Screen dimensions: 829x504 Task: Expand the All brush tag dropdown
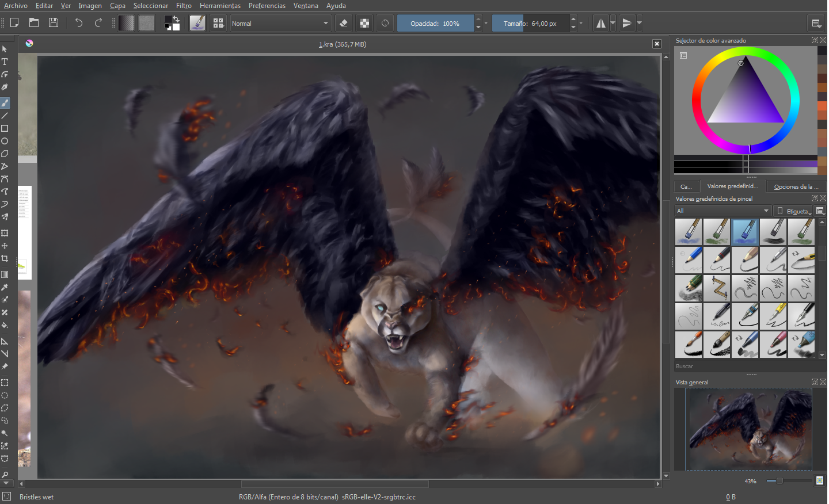[723, 211]
